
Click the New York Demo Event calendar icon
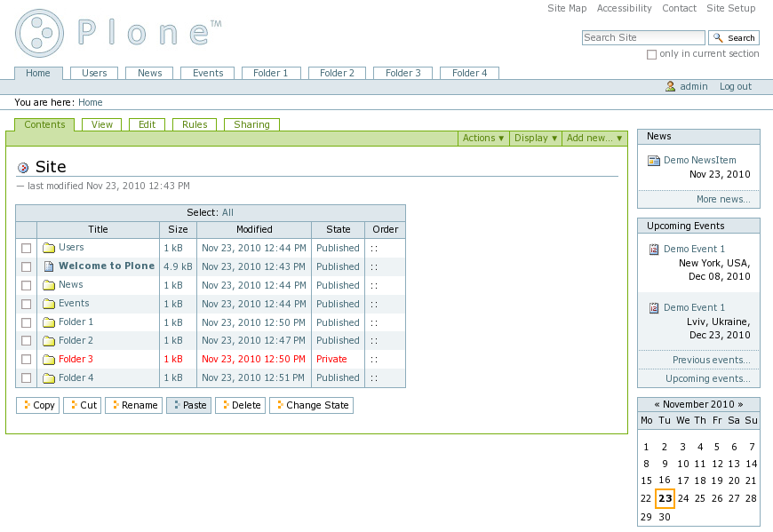point(654,250)
